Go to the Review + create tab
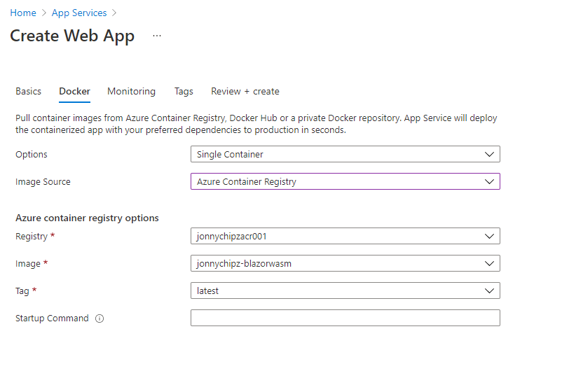562x392 pixels. pyautogui.click(x=245, y=91)
